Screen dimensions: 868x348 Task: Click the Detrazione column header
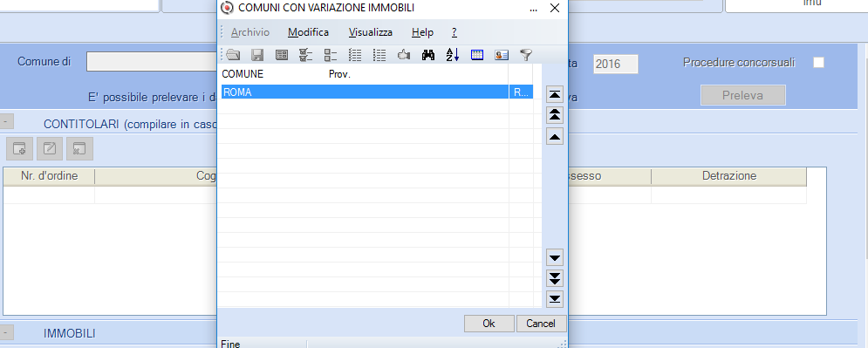tap(729, 176)
